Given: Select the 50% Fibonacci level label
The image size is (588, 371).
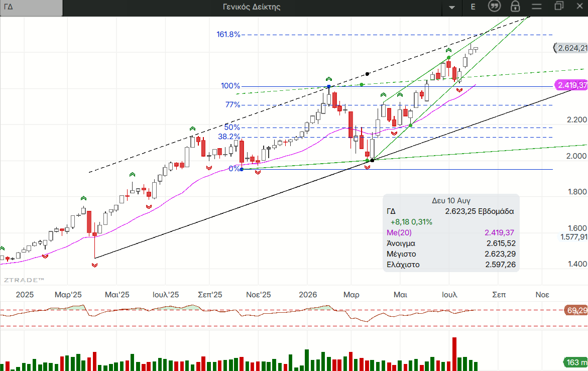Looking at the screenshot, I should 232,127.
